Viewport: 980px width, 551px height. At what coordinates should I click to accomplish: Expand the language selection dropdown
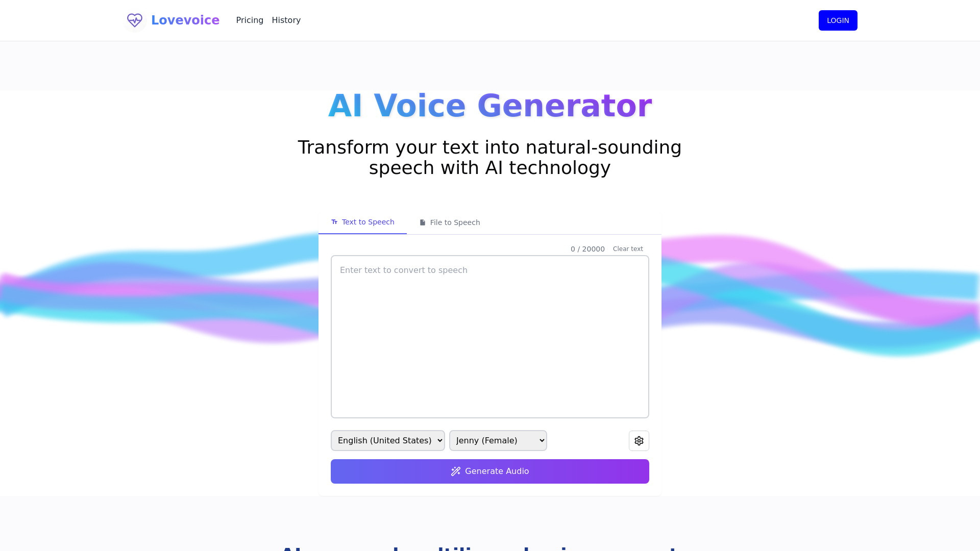click(x=387, y=440)
